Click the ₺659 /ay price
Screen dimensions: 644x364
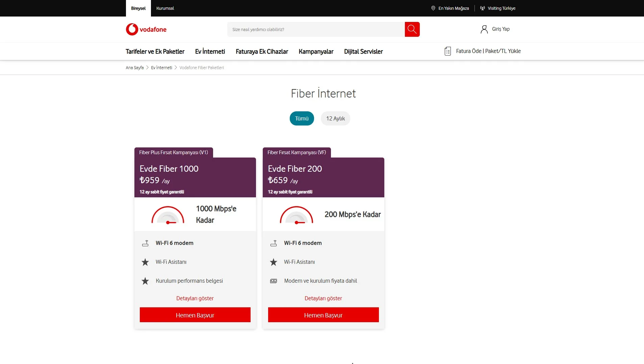[x=283, y=180]
